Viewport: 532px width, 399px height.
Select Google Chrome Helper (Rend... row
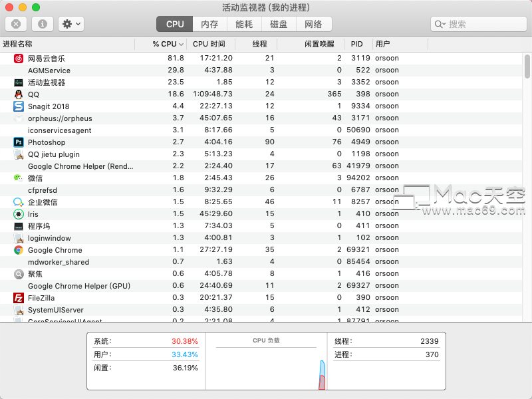click(x=261, y=166)
